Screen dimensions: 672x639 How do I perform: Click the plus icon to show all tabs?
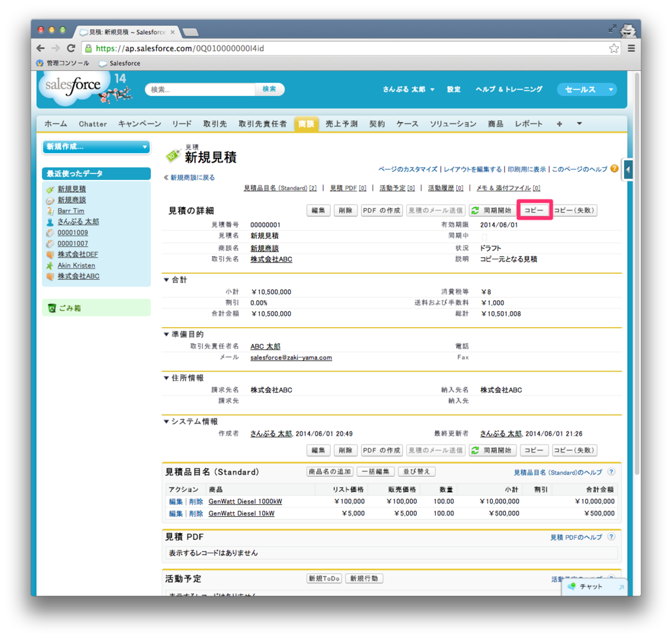click(559, 124)
